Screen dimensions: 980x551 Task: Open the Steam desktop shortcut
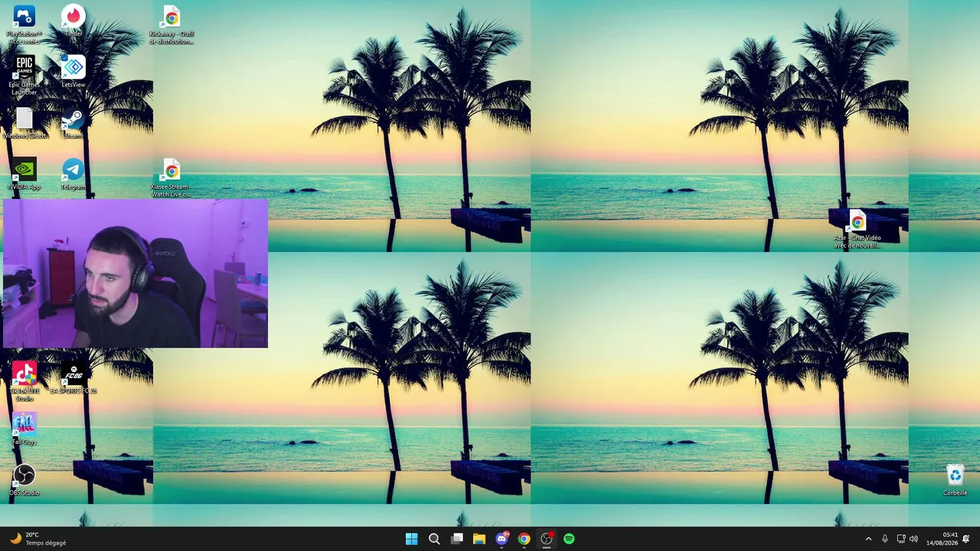point(73,123)
